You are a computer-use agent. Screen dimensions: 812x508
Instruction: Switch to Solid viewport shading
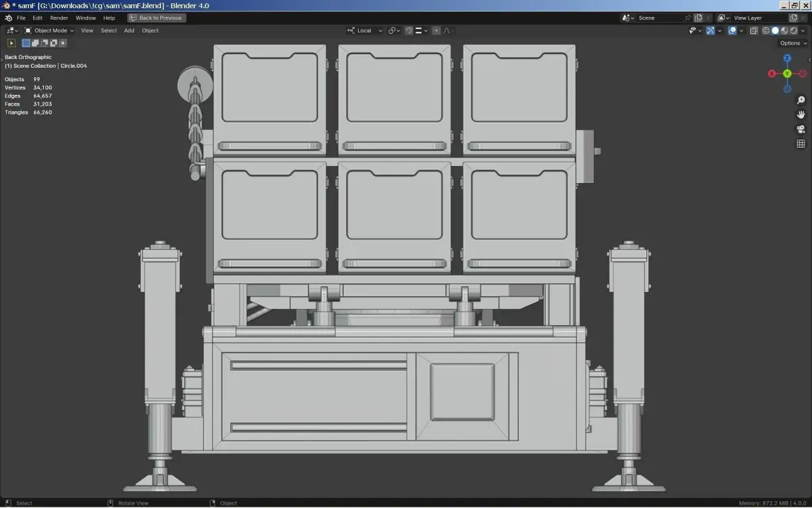click(775, 30)
